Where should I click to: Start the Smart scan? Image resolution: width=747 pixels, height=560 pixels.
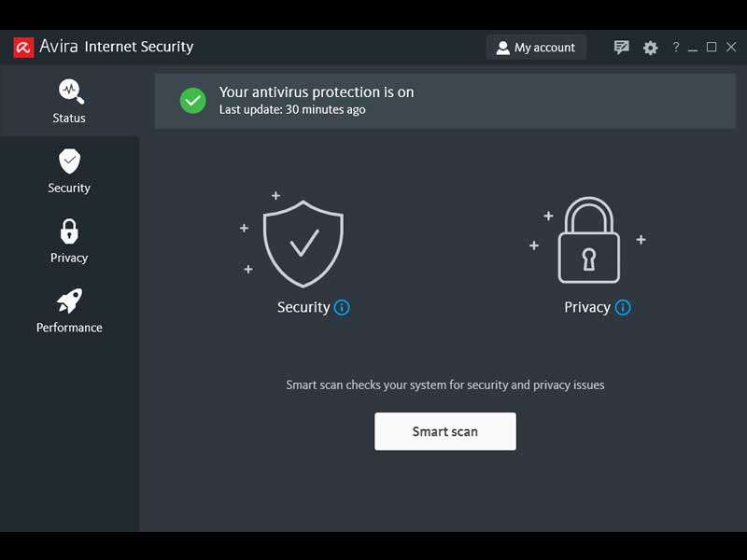(445, 431)
